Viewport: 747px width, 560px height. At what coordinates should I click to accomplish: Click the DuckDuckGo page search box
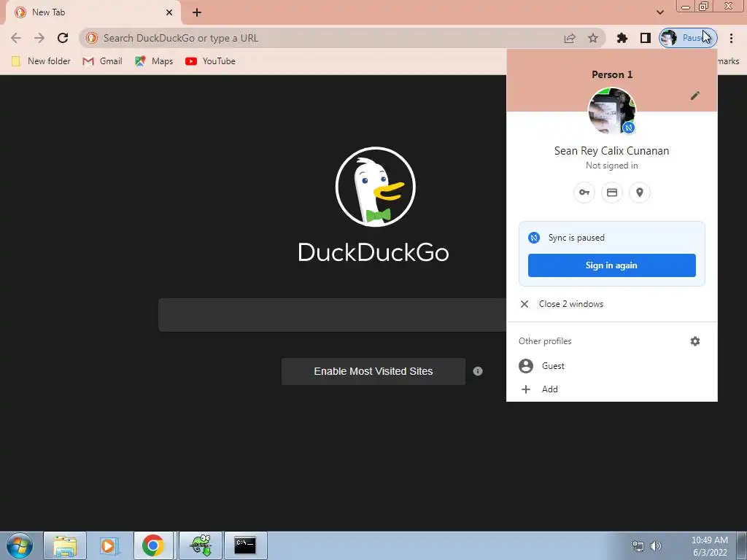pos(333,315)
